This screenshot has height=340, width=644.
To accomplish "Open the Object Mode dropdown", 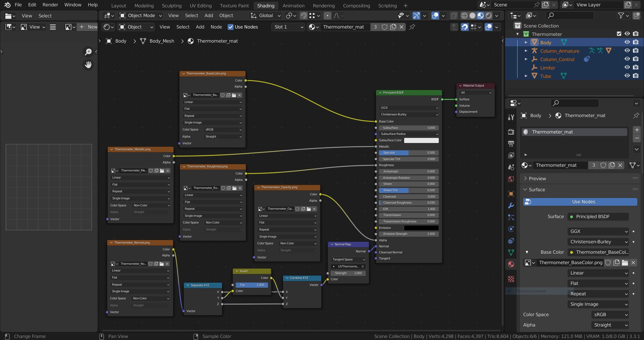I will [141, 15].
